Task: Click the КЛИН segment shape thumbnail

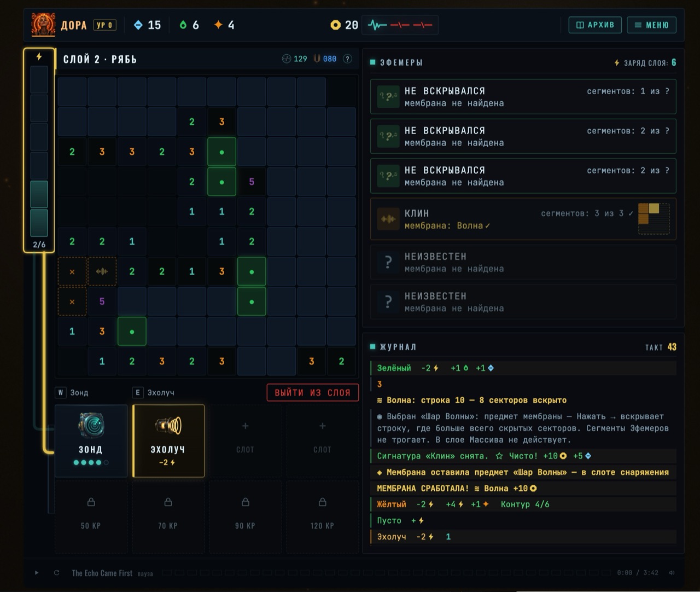Action: (654, 219)
